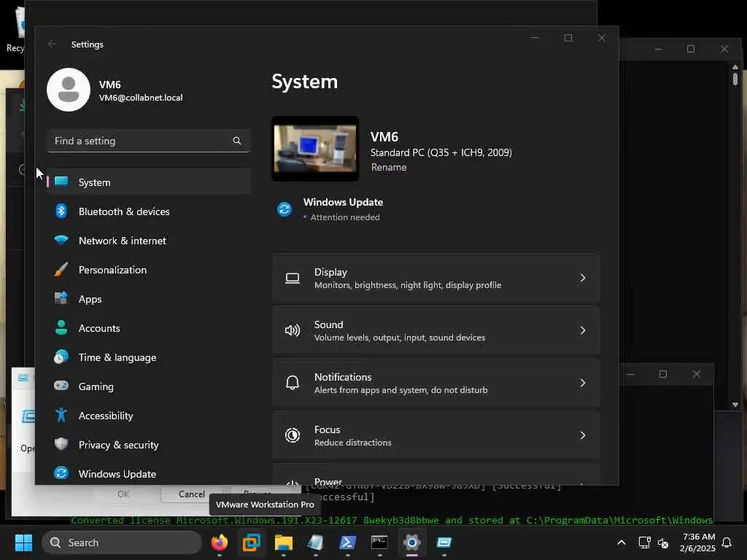The width and height of the screenshot is (747, 560).
Task: Click the Network & internet Wi-Fi icon
Action: pos(61,239)
